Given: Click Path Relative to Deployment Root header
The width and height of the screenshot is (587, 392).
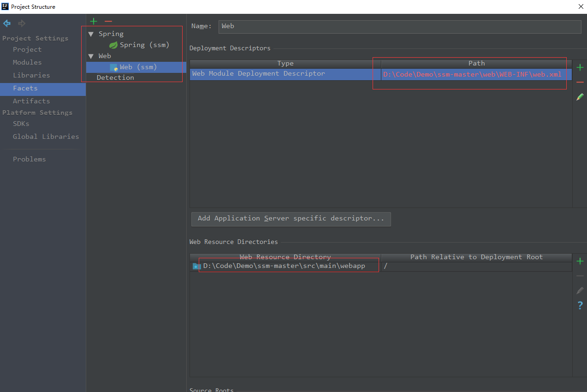Looking at the screenshot, I should point(477,257).
